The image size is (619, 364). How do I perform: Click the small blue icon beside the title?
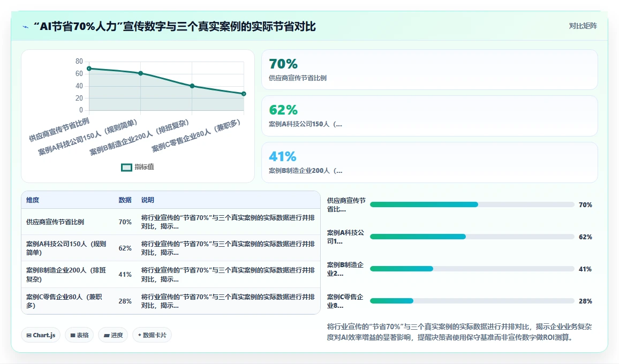(x=26, y=27)
